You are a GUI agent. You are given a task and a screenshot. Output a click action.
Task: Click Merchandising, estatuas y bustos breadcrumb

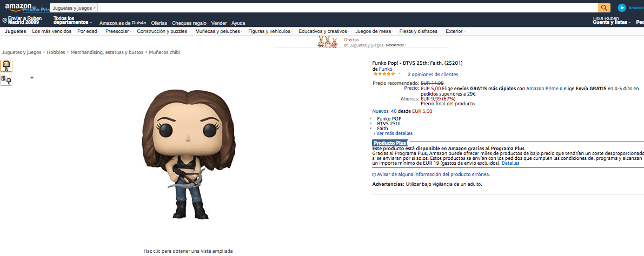tap(107, 52)
